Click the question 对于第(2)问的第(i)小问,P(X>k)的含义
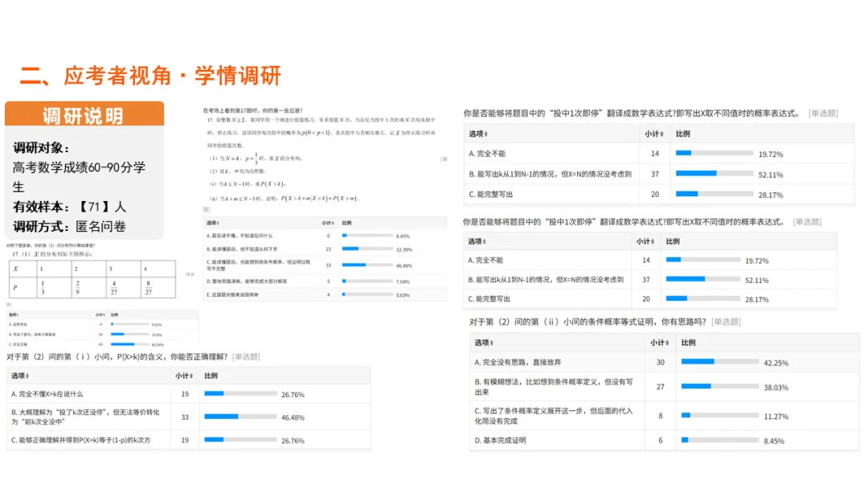This screenshot has width=868, height=489. point(117,356)
